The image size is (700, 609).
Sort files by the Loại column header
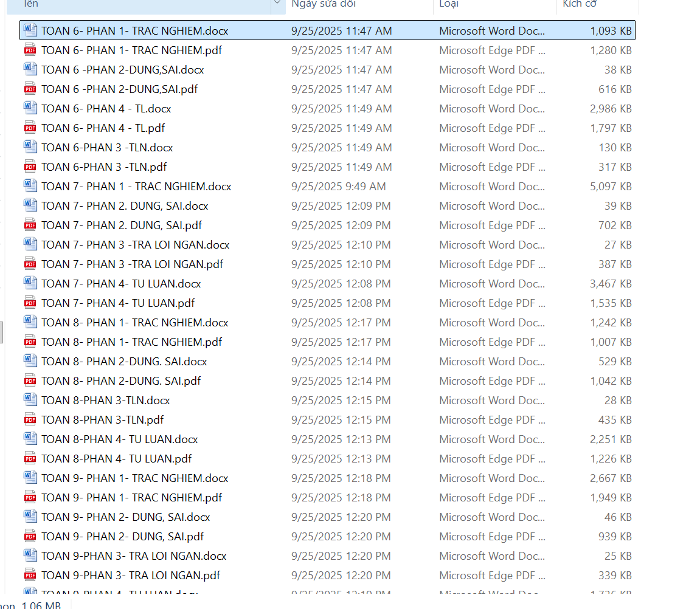point(449,4)
